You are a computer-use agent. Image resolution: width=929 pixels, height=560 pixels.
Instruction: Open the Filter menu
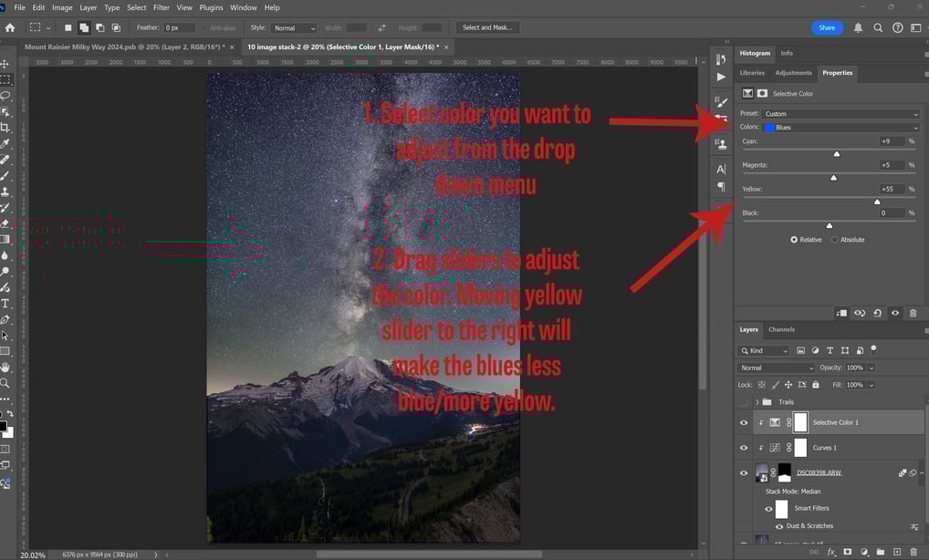tap(162, 7)
